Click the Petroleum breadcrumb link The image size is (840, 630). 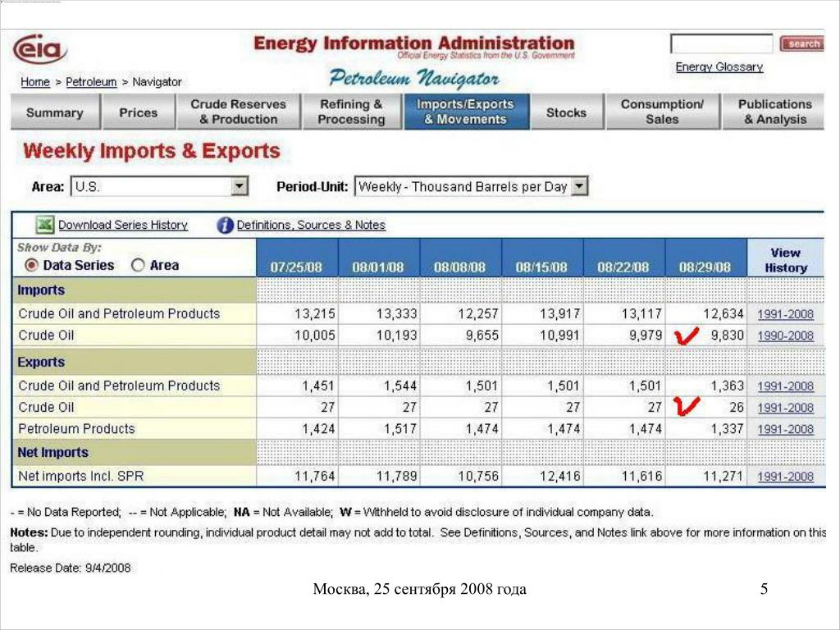click(x=91, y=82)
